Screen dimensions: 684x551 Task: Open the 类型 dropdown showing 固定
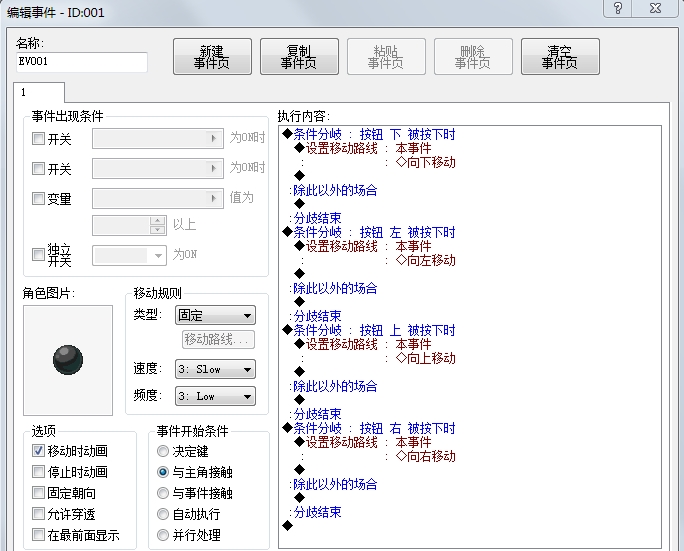pos(215,315)
